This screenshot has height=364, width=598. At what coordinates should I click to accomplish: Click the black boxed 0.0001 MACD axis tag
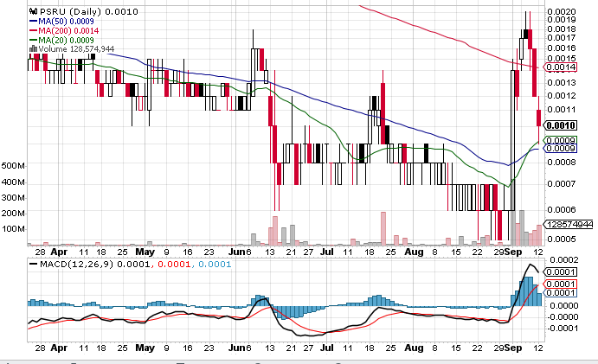[561, 272]
